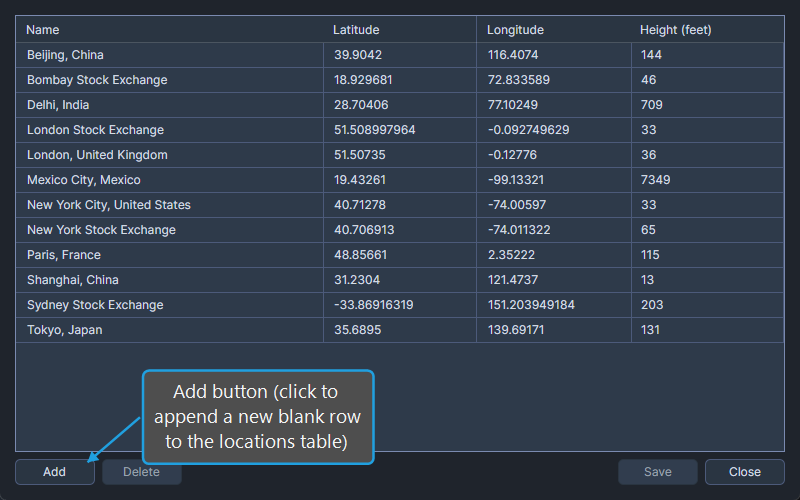This screenshot has height=500, width=800.
Task: Click the Close button
Action: coord(744,472)
